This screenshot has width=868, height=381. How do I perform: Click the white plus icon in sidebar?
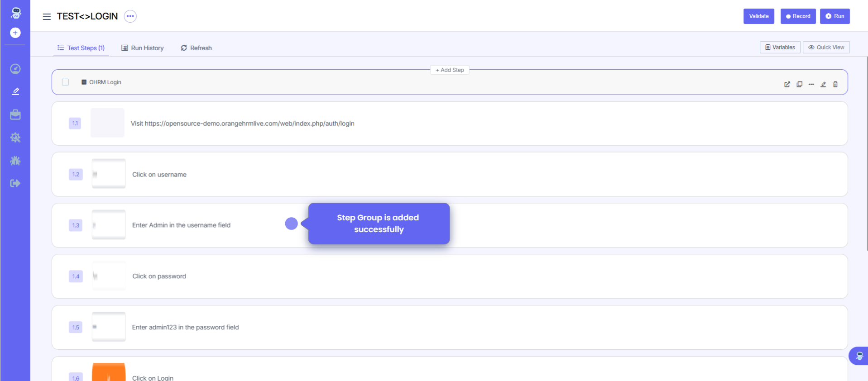(15, 33)
